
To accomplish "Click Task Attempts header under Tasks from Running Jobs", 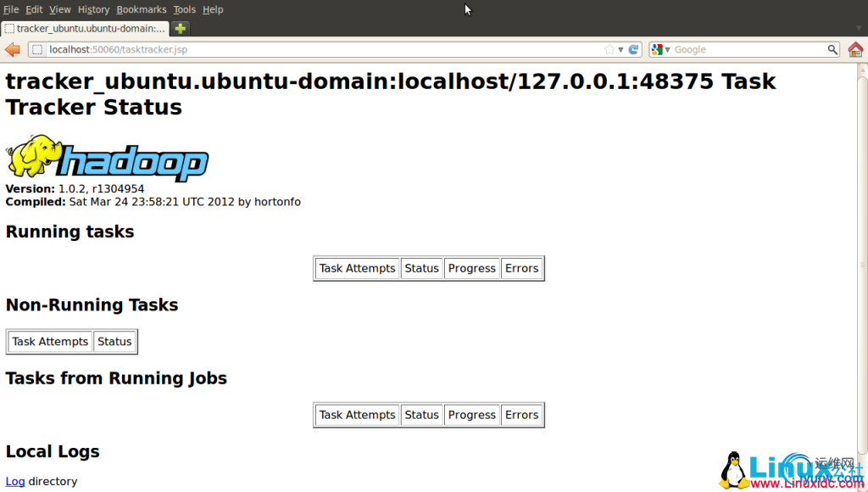I will point(357,415).
